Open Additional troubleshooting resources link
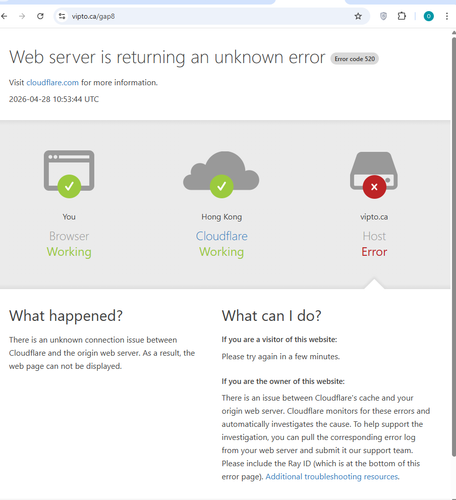Image resolution: width=456 pixels, height=500 pixels. click(332, 477)
